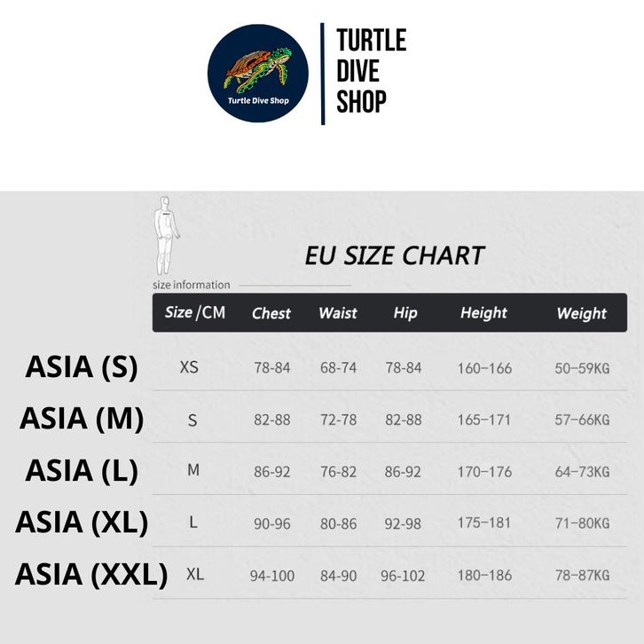Click the XS size cell

(189, 366)
